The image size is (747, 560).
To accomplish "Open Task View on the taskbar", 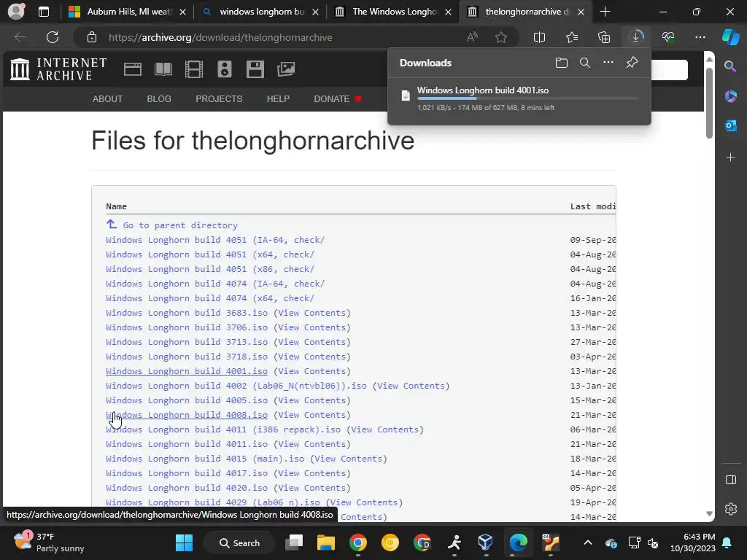I will pyautogui.click(x=294, y=542).
